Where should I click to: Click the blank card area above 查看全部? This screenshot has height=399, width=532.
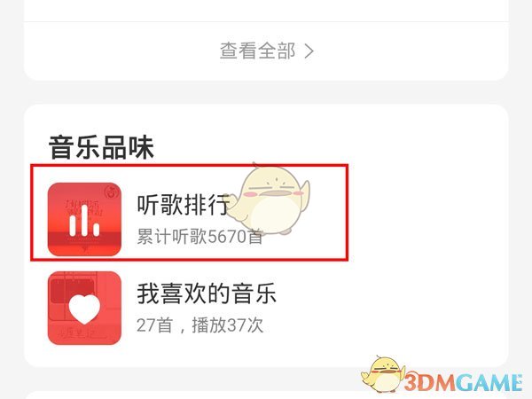point(266,10)
